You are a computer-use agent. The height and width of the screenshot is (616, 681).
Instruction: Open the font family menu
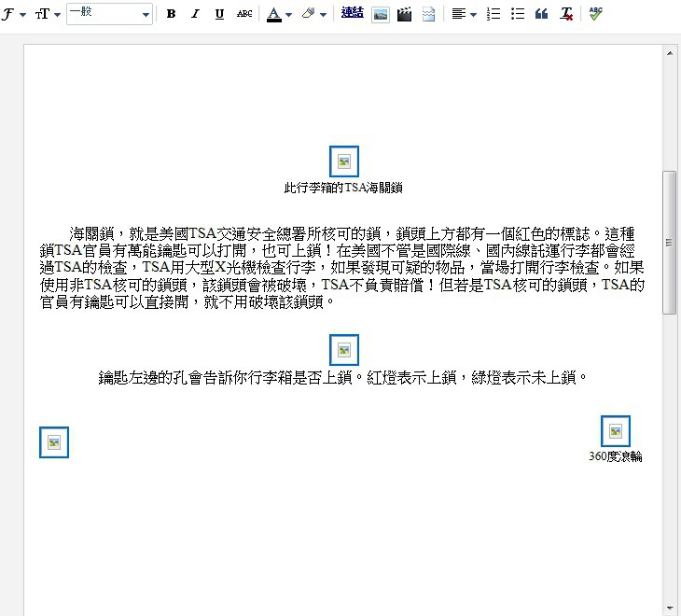click(x=13, y=14)
